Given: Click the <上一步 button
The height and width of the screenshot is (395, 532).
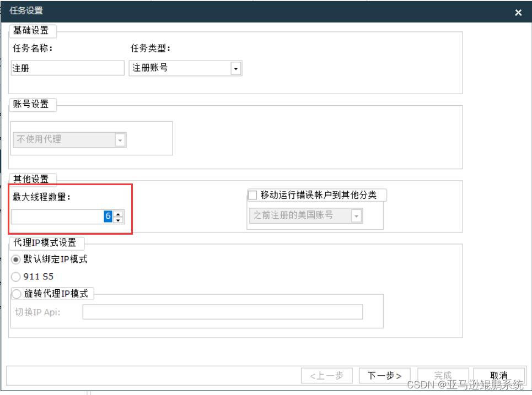Looking at the screenshot, I should click(327, 376).
